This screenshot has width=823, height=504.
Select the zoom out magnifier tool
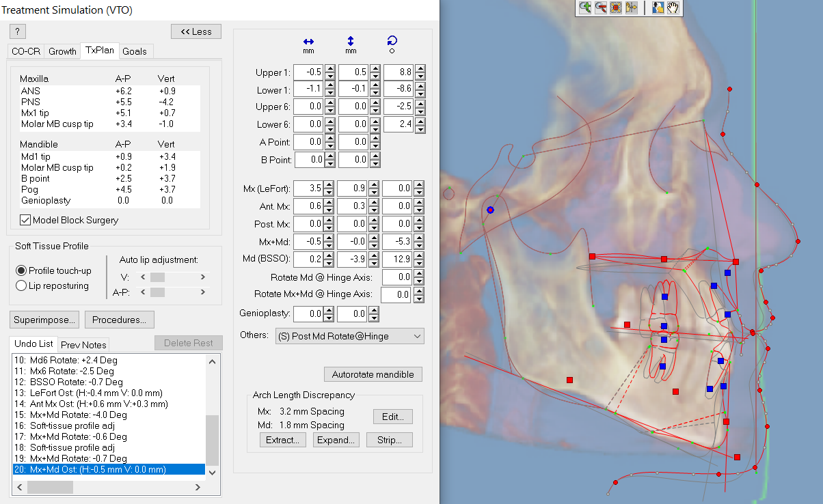tap(601, 8)
